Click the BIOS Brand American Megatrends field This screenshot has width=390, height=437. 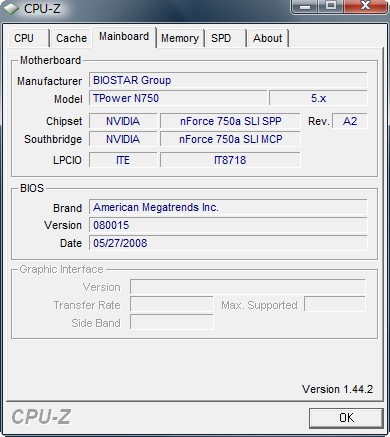pos(228,207)
